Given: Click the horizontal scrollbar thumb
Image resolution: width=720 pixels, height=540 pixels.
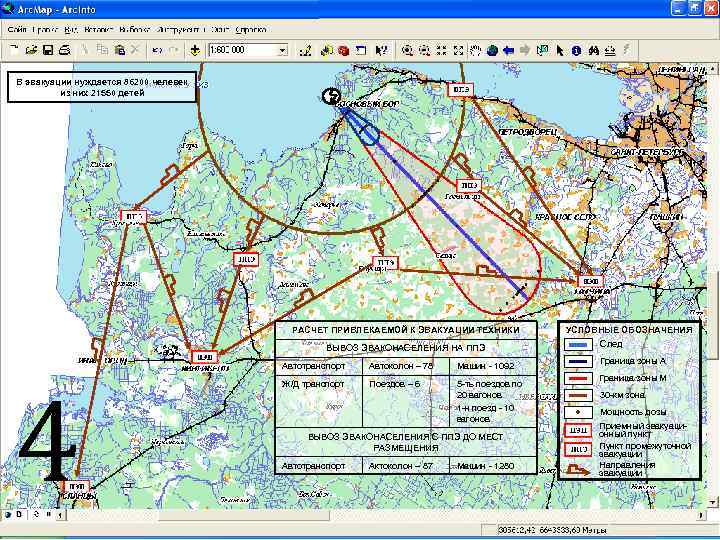Looking at the screenshot, I should (x=244, y=515).
